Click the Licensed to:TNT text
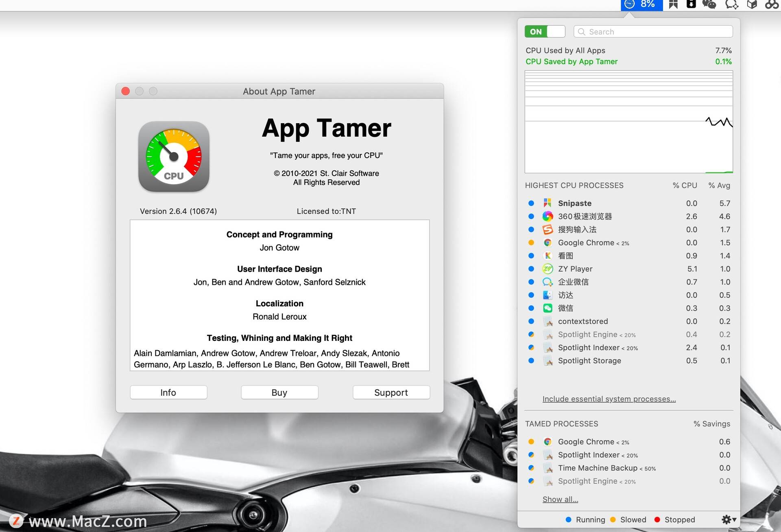 pos(326,211)
